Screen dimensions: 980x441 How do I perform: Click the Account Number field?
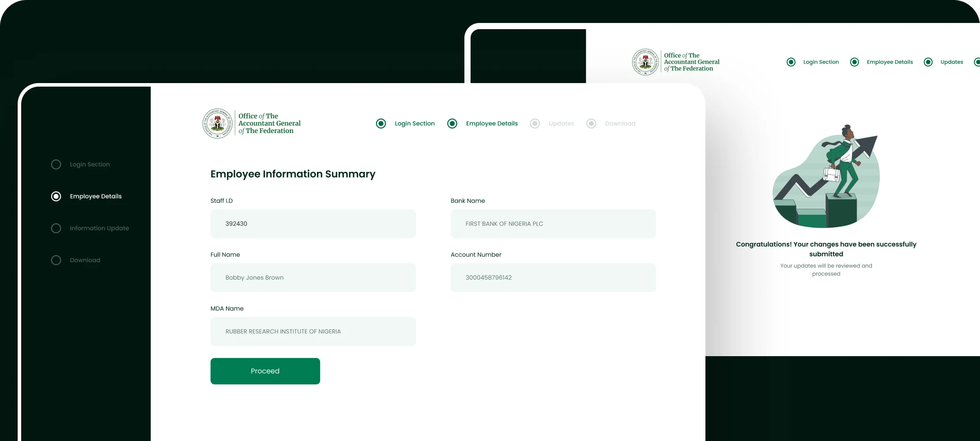[553, 278]
